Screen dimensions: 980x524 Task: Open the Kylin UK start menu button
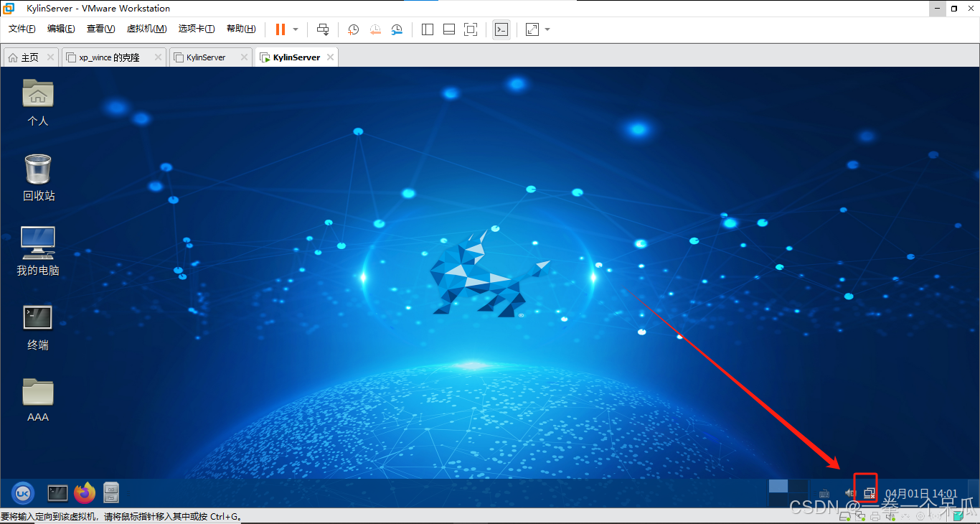(23, 493)
